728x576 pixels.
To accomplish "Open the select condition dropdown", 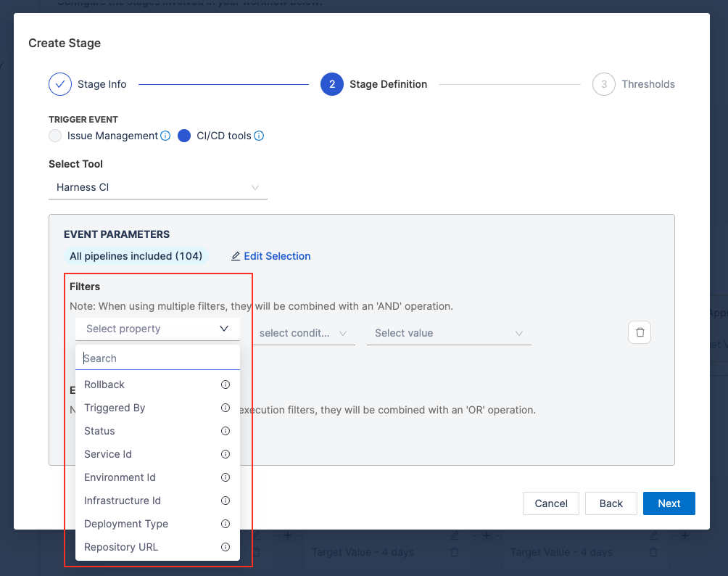I will (304, 333).
